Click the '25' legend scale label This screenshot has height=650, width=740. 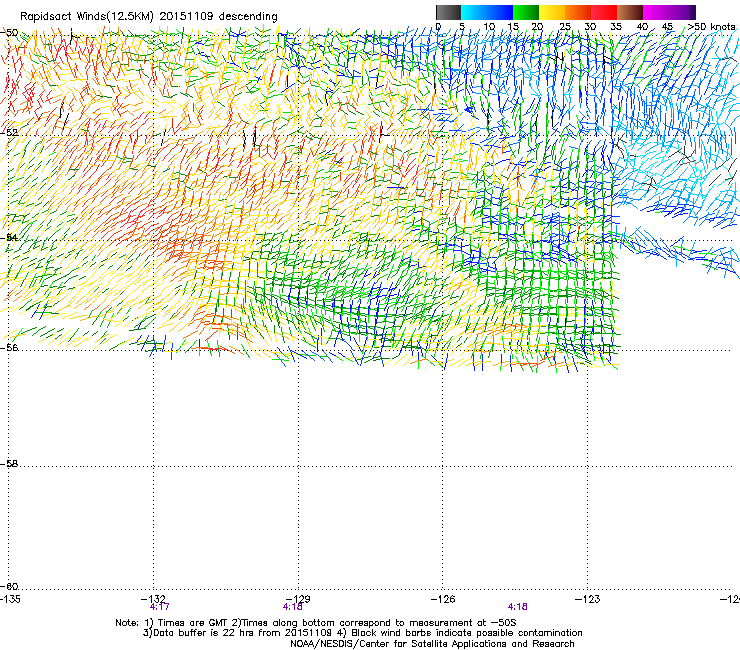(565, 26)
